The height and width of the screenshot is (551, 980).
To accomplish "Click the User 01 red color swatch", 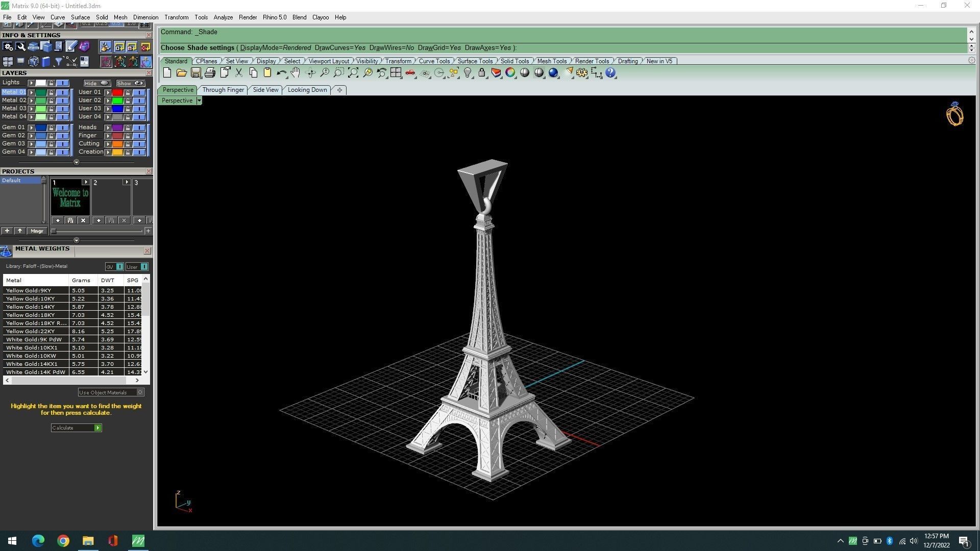I will pos(117,92).
